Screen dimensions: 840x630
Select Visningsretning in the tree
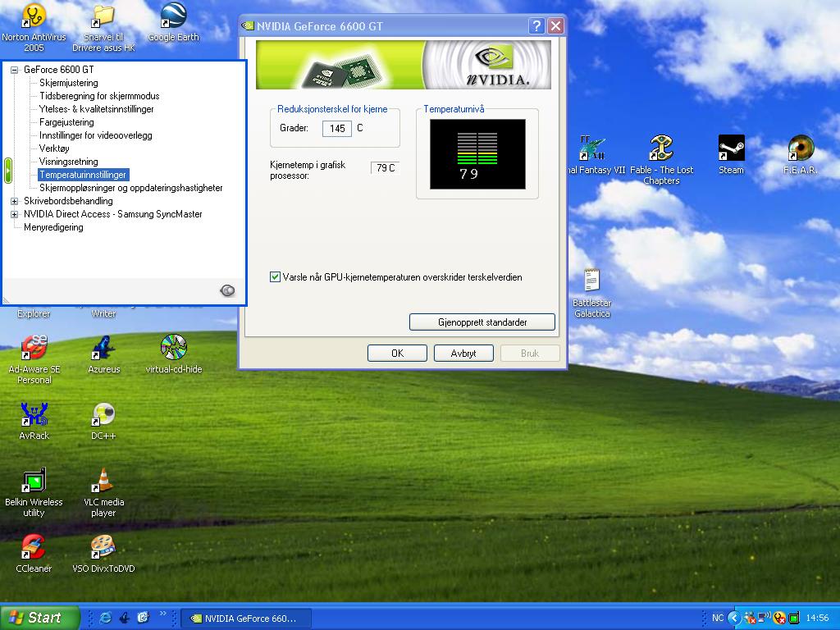pyautogui.click(x=69, y=162)
